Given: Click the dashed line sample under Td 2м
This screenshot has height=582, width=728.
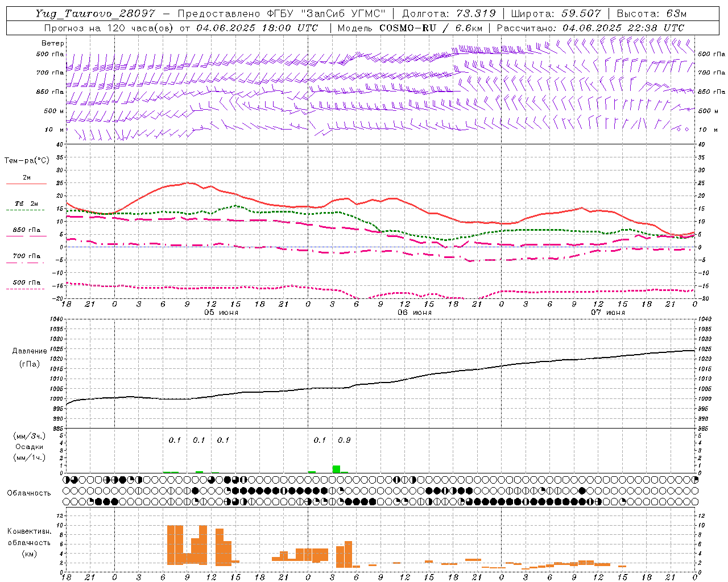Looking at the screenshot, I should click(x=26, y=210).
